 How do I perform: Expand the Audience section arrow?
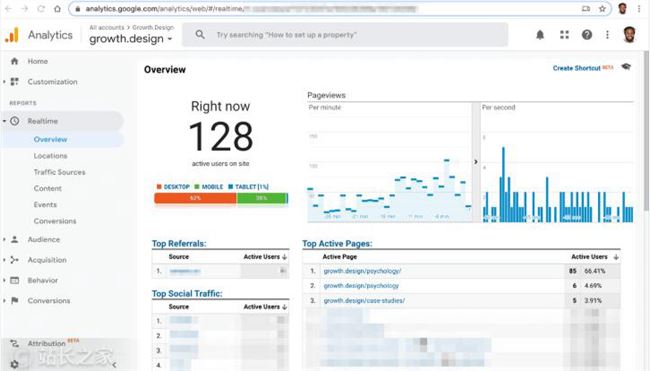pyautogui.click(x=4, y=239)
